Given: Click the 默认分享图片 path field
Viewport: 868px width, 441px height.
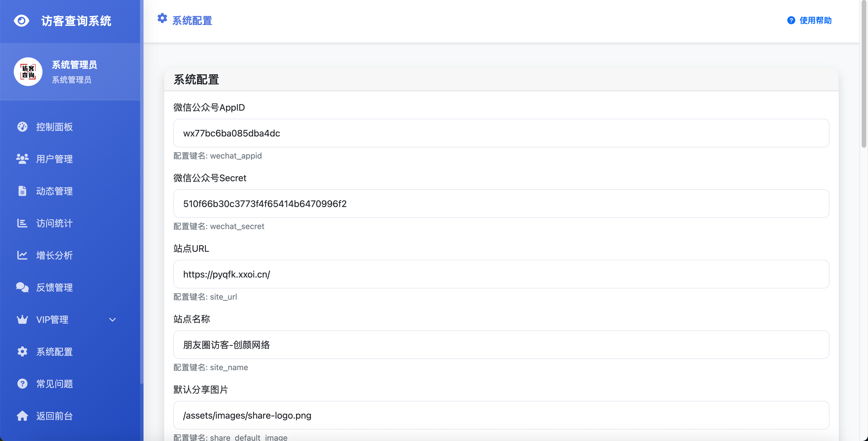Looking at the screenshot, I should pos(501,415).
